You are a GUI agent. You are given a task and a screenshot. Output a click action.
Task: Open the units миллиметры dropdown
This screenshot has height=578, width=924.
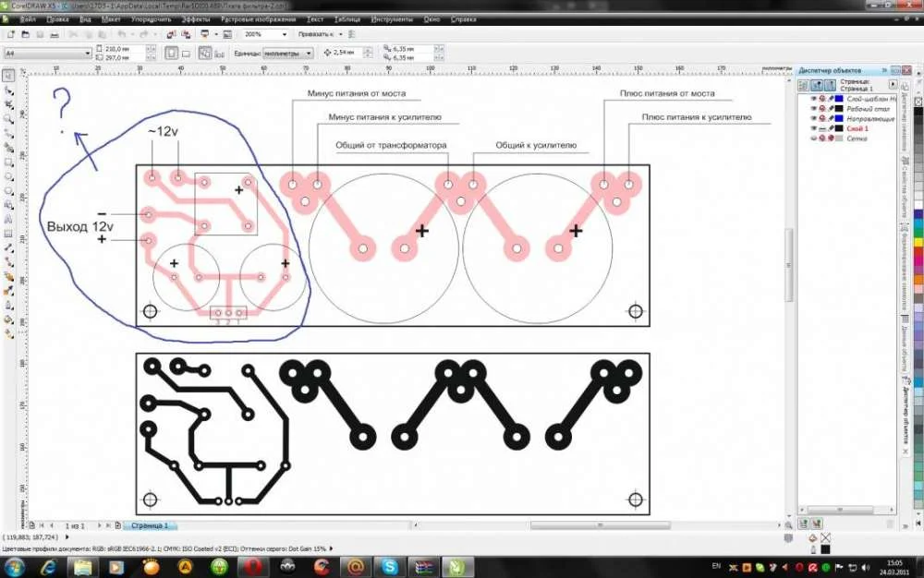tap(309, 54)
